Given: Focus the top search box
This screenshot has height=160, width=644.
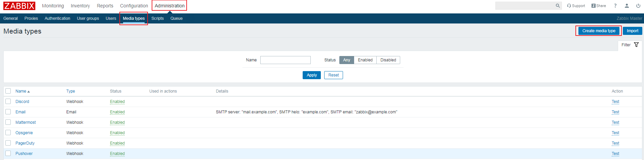Looking at the screenshot, I should pos(525,6).
